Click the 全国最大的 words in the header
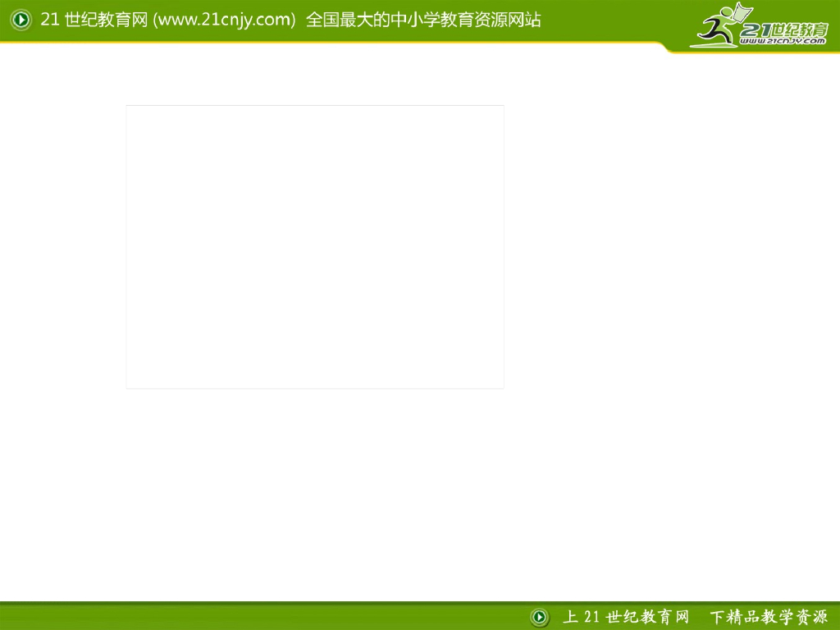This screenshot has height=630, width=840. click(x=348, y=21)
